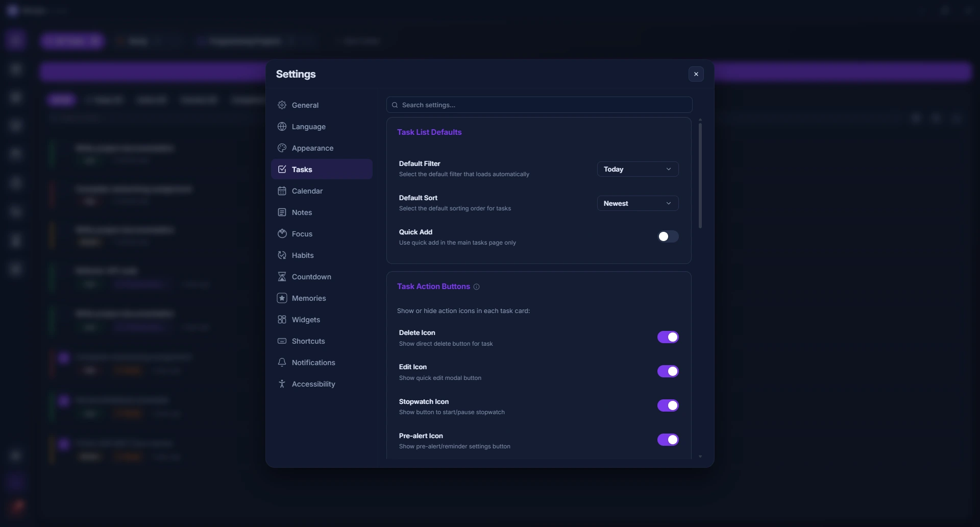This screenshot has width=980, height=527.
Task: Click the Tasks checkbox icon in sidebar
Action: [282, 170]
